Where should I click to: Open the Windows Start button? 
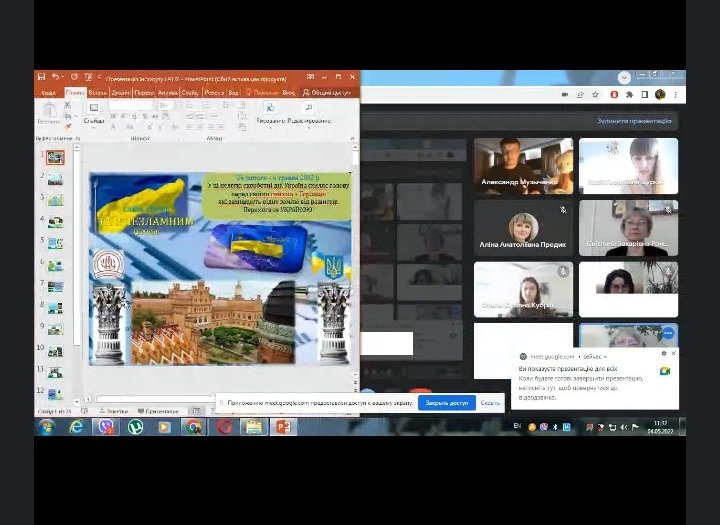(x=47, y=427)
